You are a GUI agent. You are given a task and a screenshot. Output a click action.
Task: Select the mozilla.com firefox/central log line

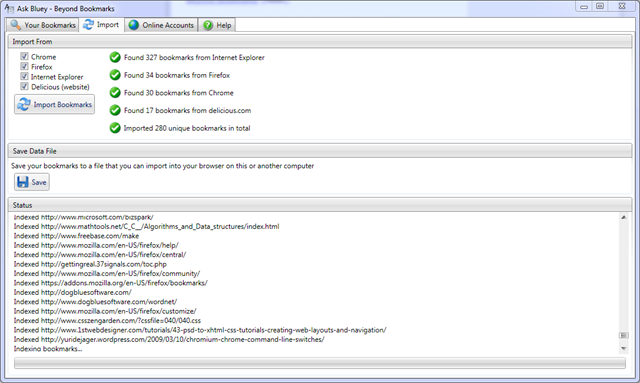click(x=100, y=254)
